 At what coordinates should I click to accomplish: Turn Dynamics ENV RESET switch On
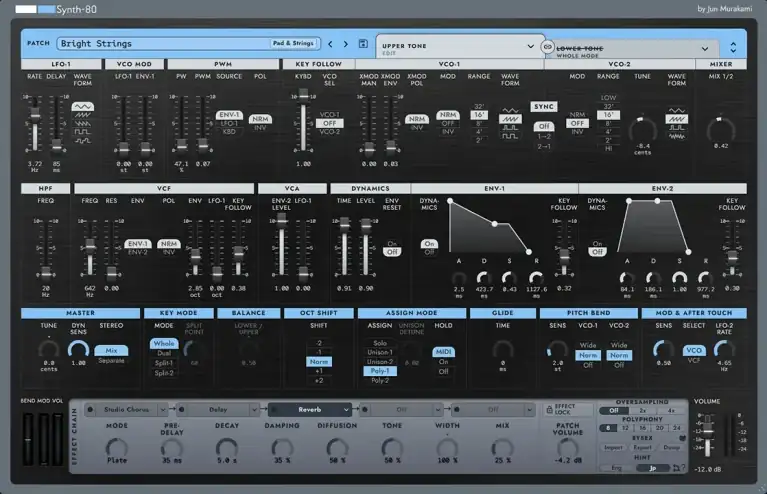point(392,244)
